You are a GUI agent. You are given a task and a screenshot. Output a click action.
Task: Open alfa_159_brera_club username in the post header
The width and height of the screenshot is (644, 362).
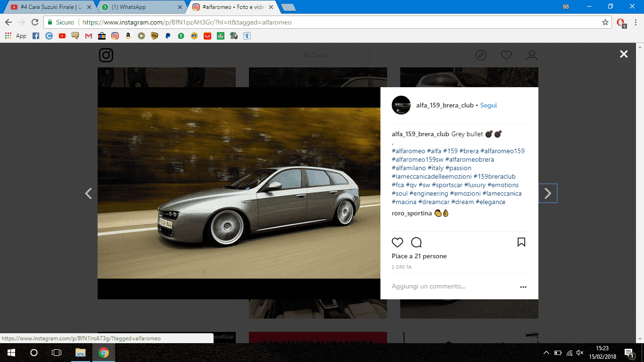[445, 106]
